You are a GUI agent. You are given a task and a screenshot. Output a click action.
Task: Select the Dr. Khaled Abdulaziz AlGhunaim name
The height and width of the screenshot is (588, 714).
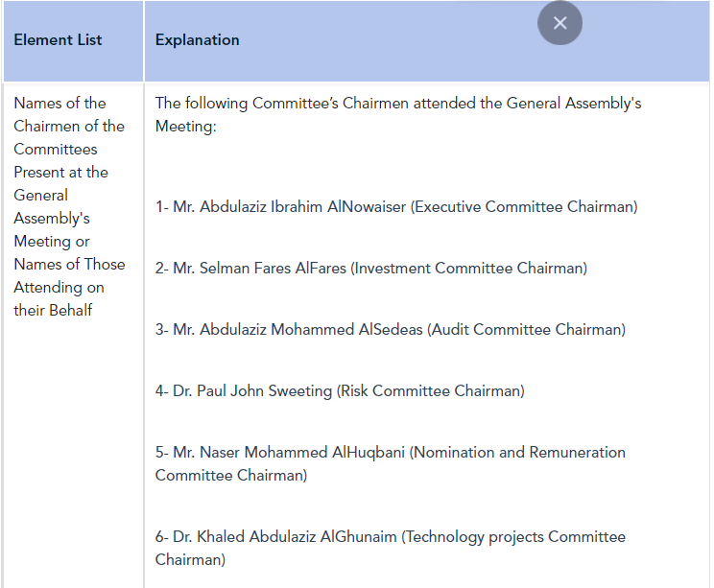[285, 536]
